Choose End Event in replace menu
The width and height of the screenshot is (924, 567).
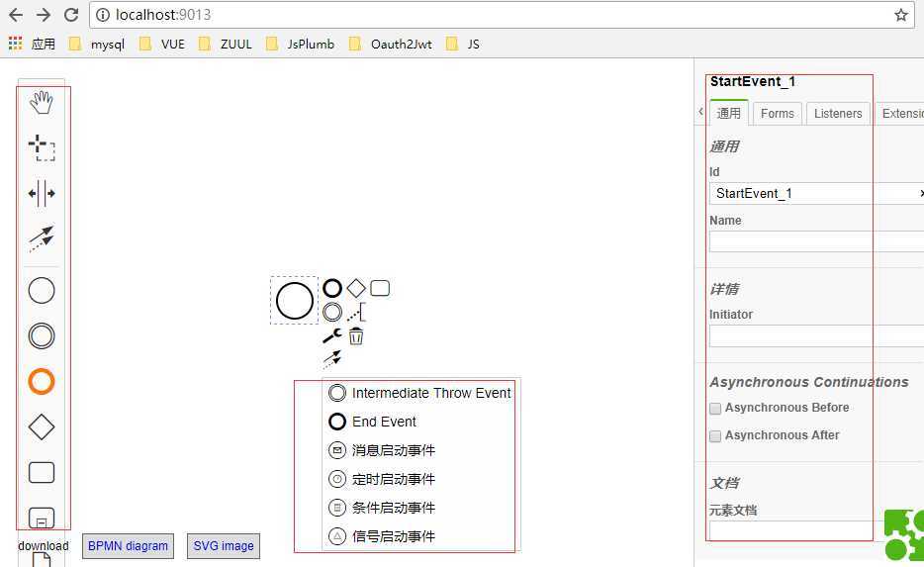(x=419, y=422)
